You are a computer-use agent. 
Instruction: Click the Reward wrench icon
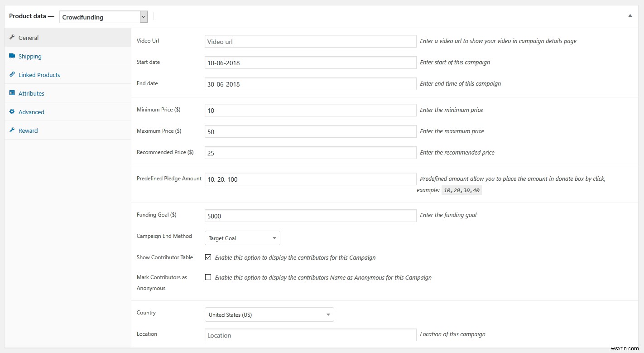[x=12, y=130]
